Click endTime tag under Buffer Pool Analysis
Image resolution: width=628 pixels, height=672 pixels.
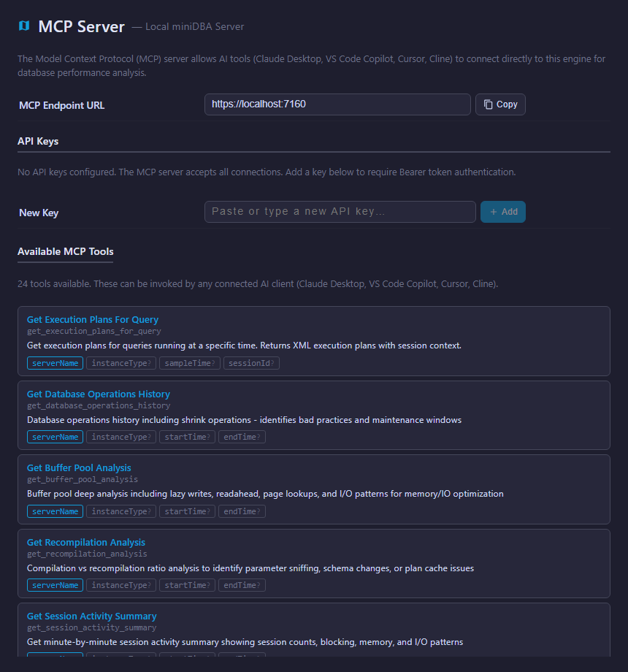click(x=242, y=511)
